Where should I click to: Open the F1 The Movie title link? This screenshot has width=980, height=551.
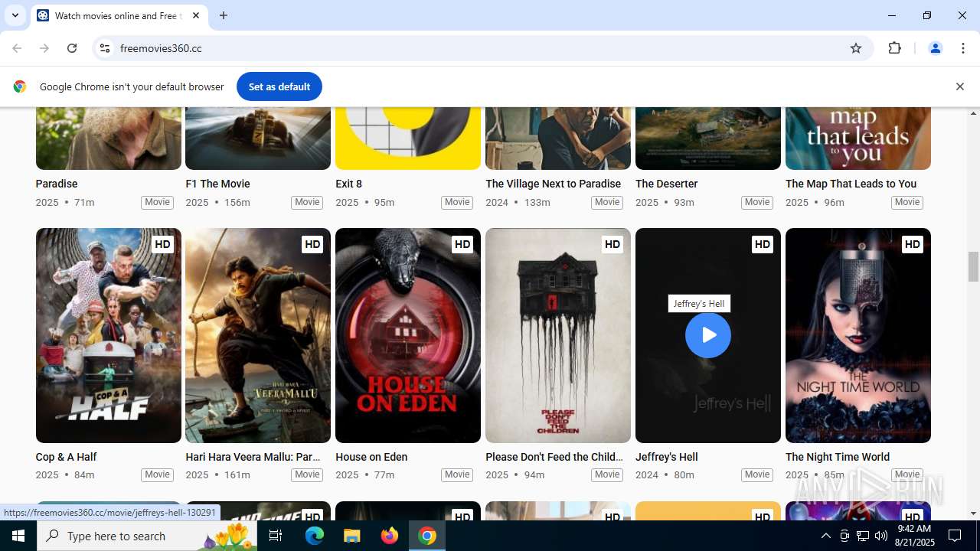(217, 184)
